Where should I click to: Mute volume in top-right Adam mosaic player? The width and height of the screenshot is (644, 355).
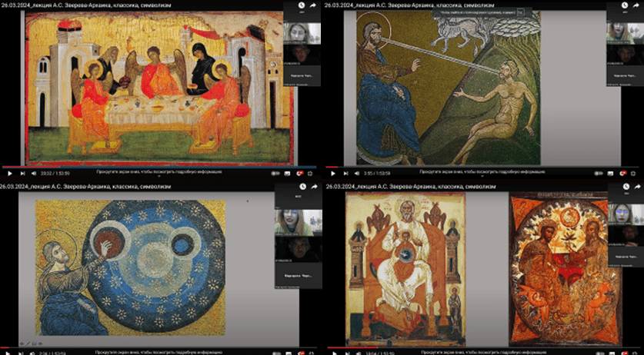(x=356, y=174)
